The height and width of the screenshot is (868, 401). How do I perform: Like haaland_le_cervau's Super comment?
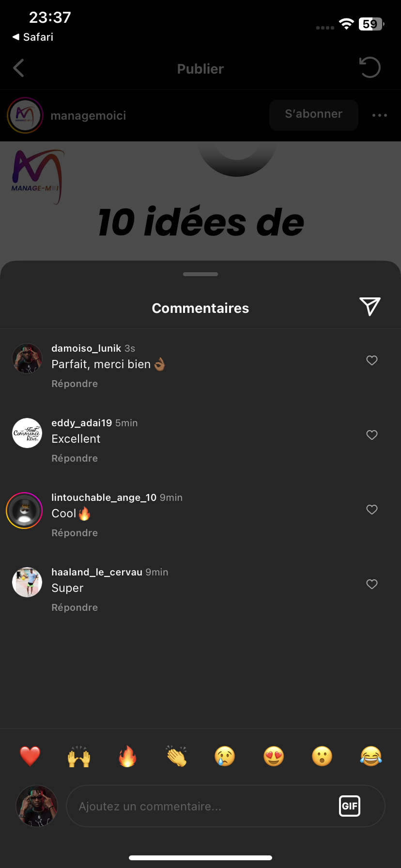click(372, 584)
